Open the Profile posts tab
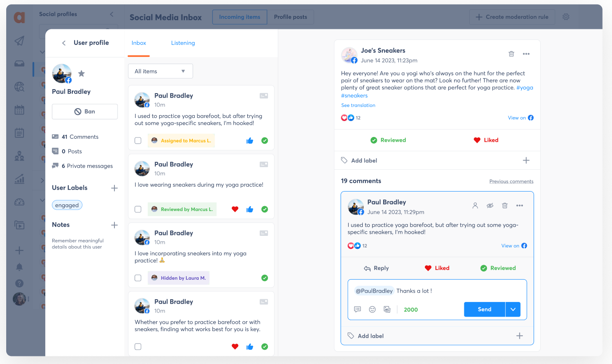The width and height of the screenshot is (612, 364). pos(290,17)
